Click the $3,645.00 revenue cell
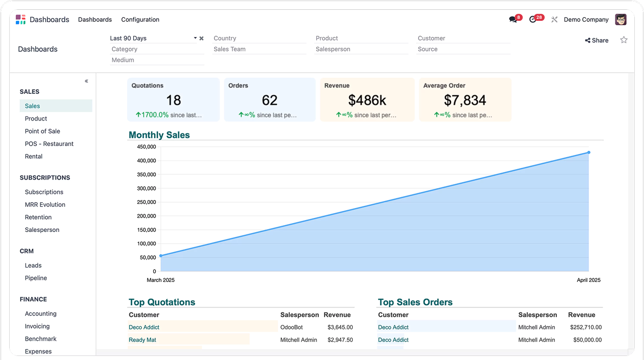The image size is (644, 360). [x=340, y=327]
